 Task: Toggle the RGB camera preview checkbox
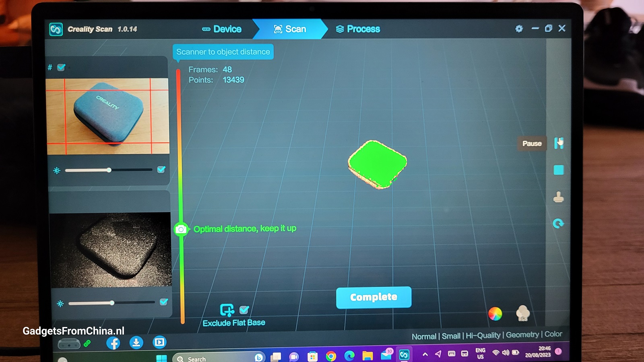[61, 68]
